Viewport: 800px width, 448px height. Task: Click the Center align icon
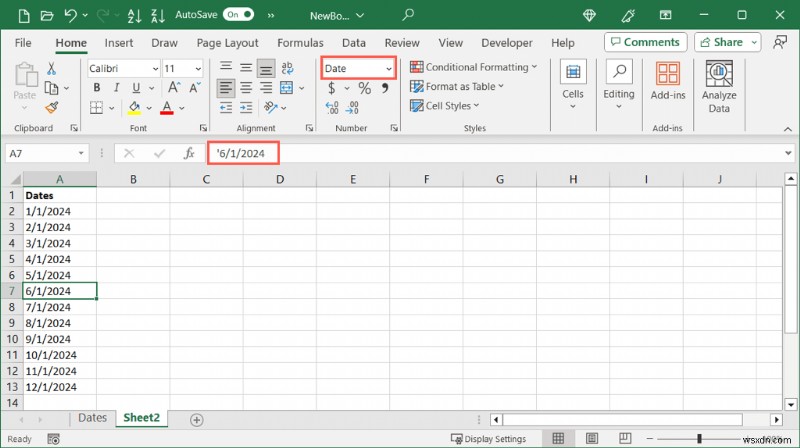(x=246, y=88)
